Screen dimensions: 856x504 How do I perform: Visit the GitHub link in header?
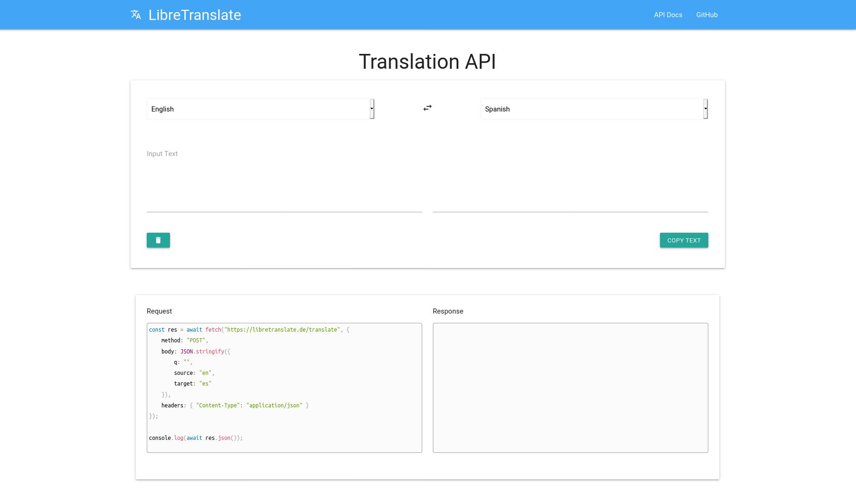tap(707, 15)
